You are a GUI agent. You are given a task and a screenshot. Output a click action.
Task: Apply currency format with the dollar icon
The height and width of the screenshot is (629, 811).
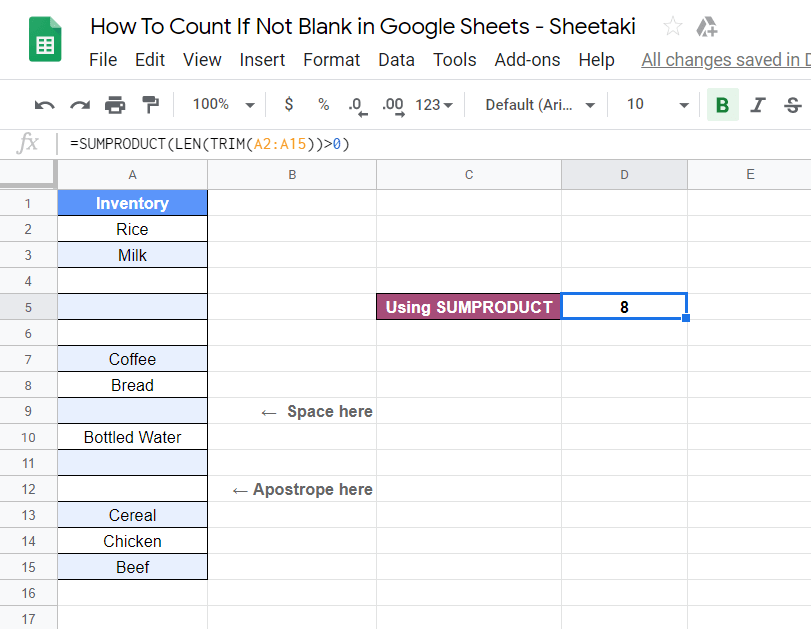287,104
